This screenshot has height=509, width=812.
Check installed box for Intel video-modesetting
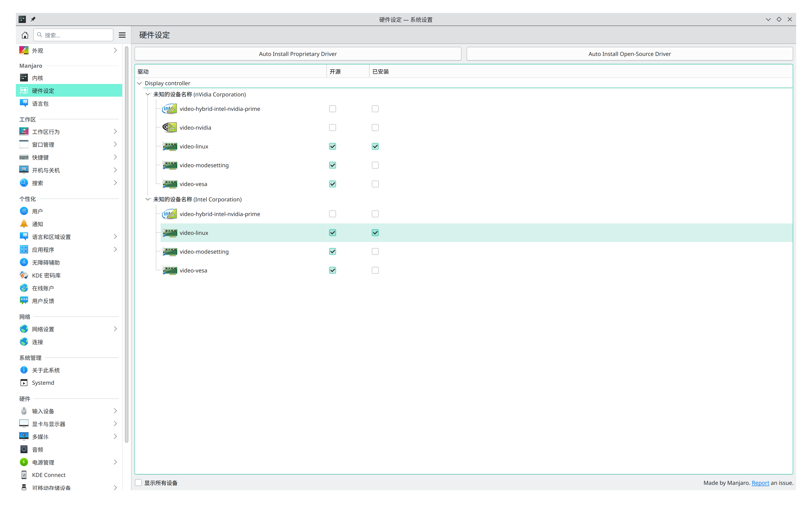[375, 251]
